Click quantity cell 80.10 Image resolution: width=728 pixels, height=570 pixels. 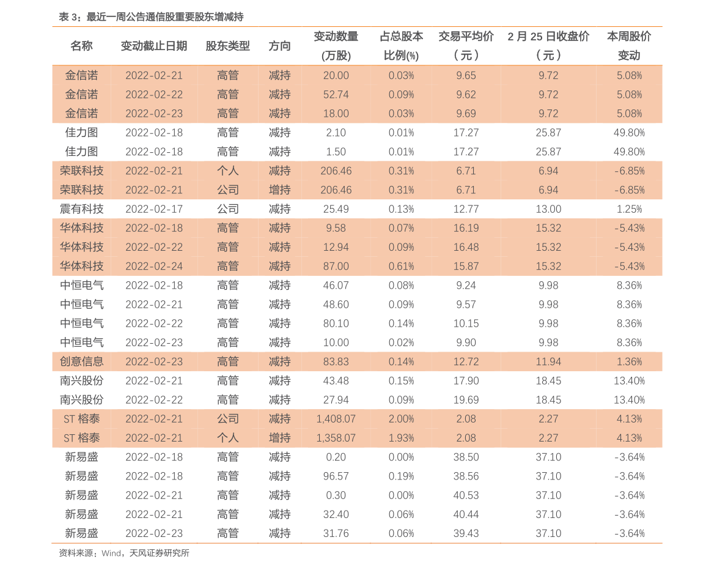pos(336,324)
